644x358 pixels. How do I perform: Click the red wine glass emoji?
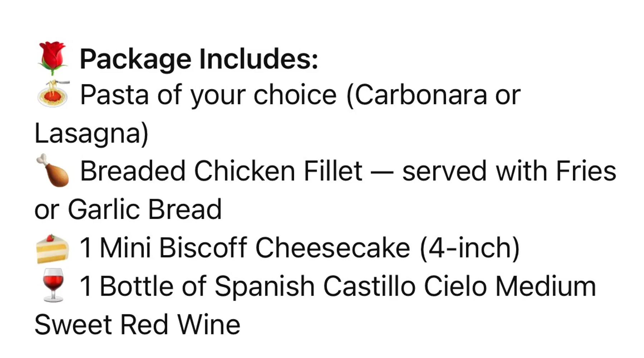(x=53, y=285)
